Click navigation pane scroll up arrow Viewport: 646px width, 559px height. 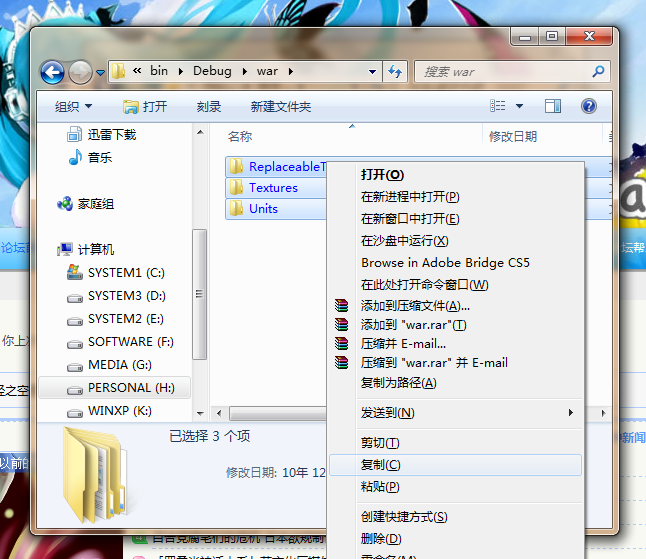tap(200, 132)
